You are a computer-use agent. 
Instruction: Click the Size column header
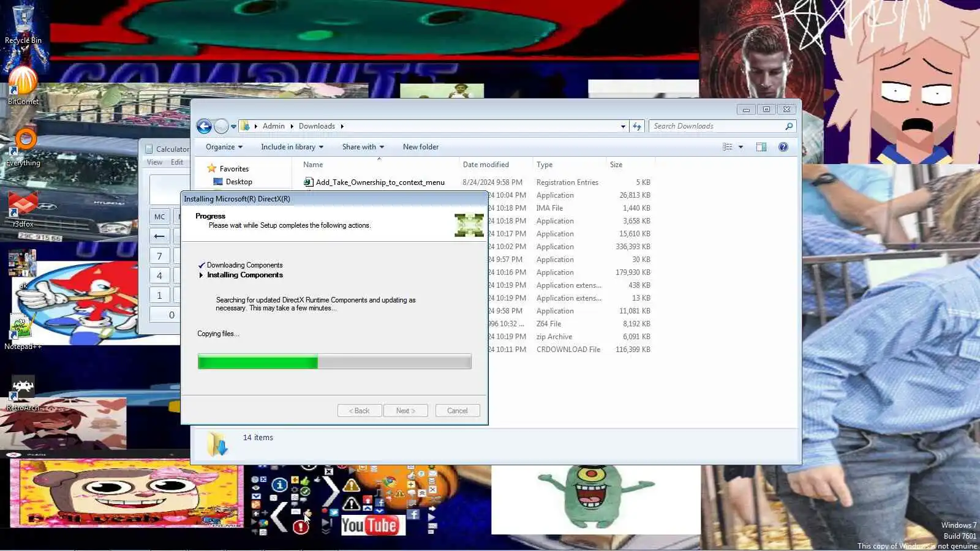(630, 165)
